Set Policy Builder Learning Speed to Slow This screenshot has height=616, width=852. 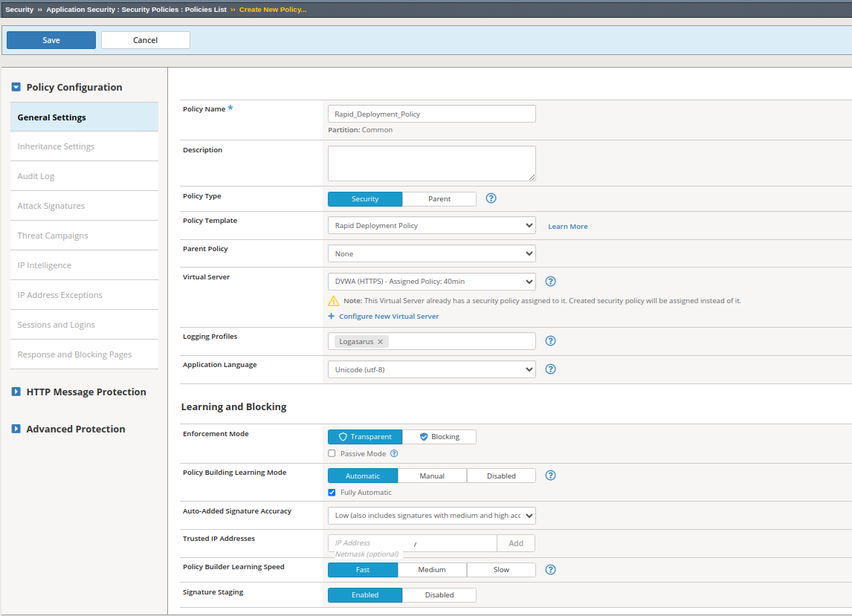(501, 570)
